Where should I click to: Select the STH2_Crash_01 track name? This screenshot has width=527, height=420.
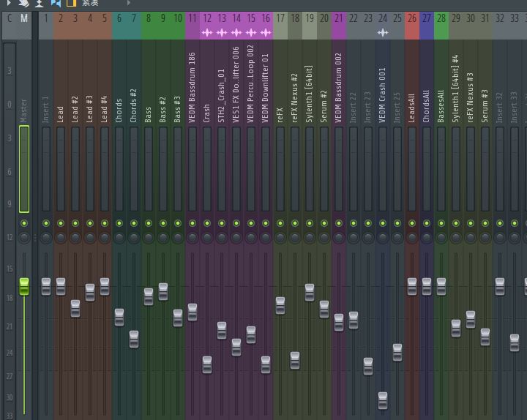coord(222,96)
